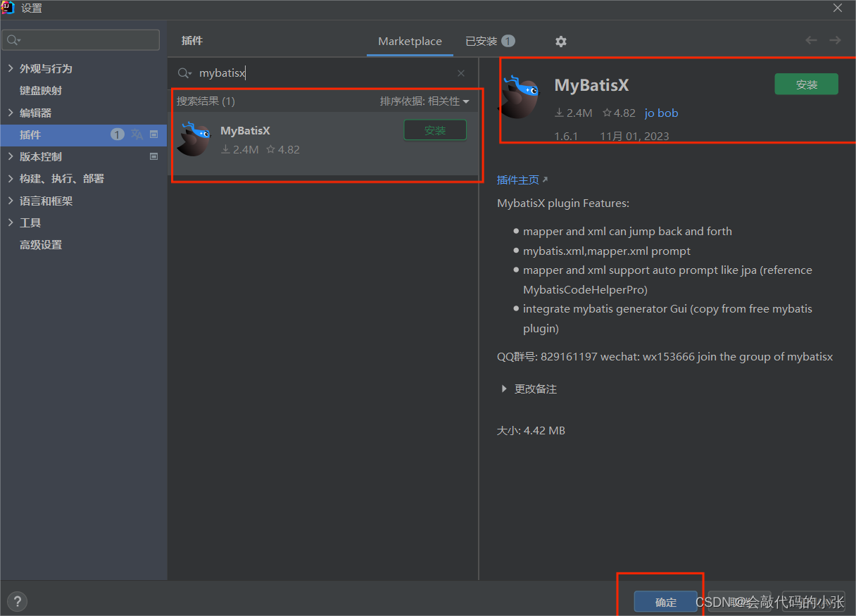Click the MyBatisX bird icon in results
856x616 pixels.
pyautogui.click(x=194, y=138)
